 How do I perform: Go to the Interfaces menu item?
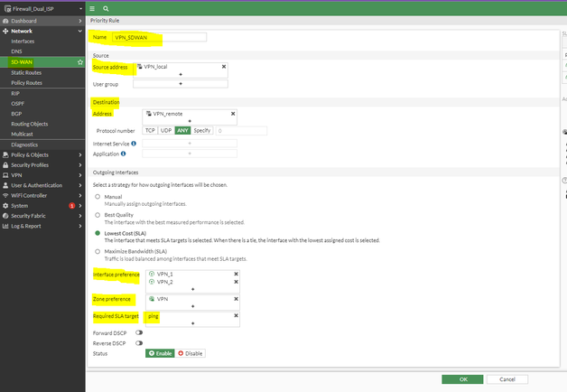point(23,42)
